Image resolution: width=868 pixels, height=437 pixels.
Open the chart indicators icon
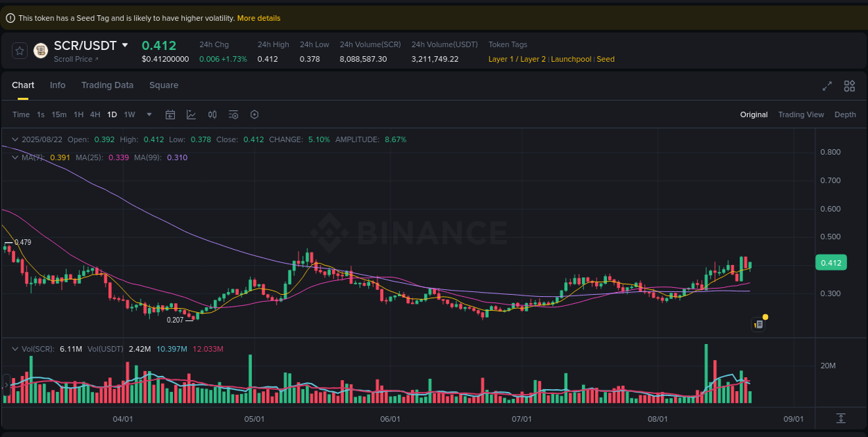(x=192, y=114)
